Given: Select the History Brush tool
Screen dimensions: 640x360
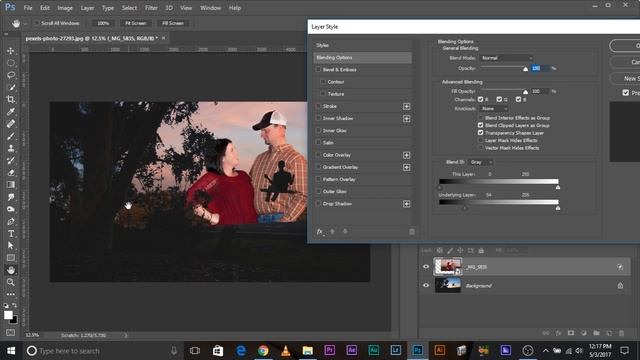Looking at the screenshot, I should pyautogui.click(x=11, y=160).
